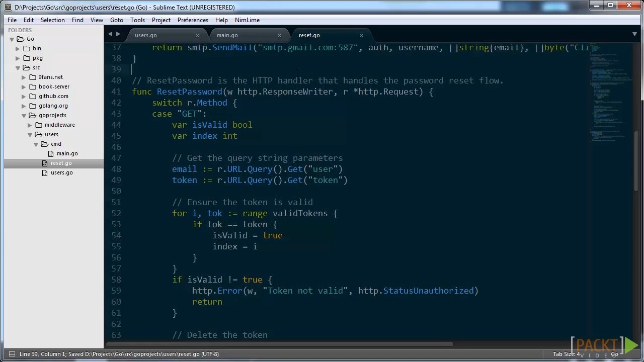Click the main.go file icon in sidebar
Viewport: 644px width, 362px height.
coord(51,153)
